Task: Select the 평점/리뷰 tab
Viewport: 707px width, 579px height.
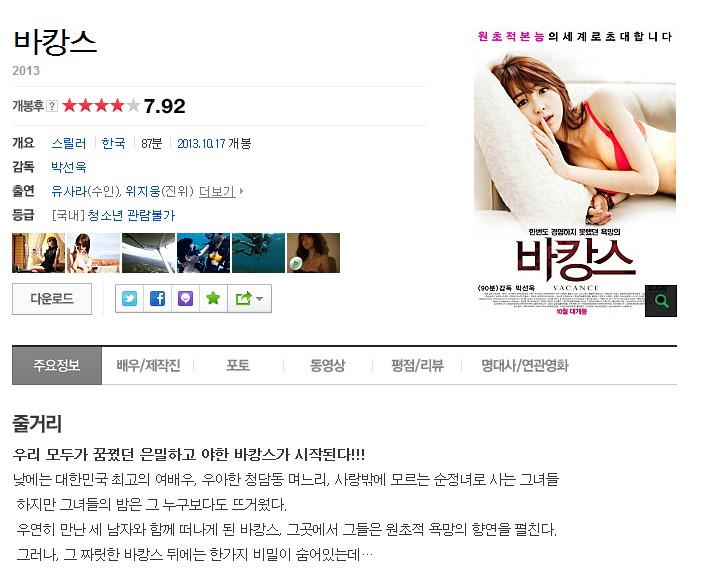Action: point(417,365)
